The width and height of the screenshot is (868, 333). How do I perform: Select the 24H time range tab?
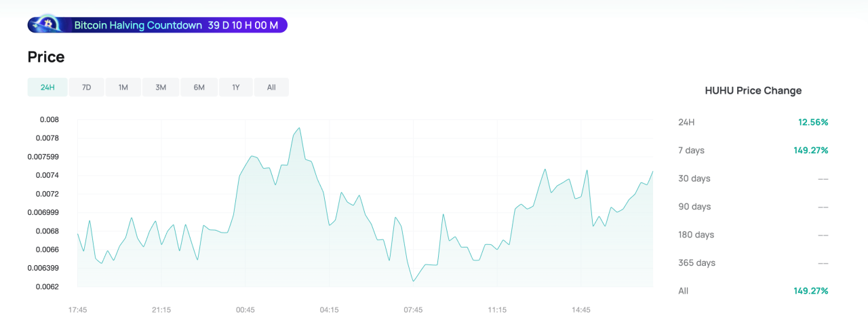pyautogui.click(x=47, y=87)
